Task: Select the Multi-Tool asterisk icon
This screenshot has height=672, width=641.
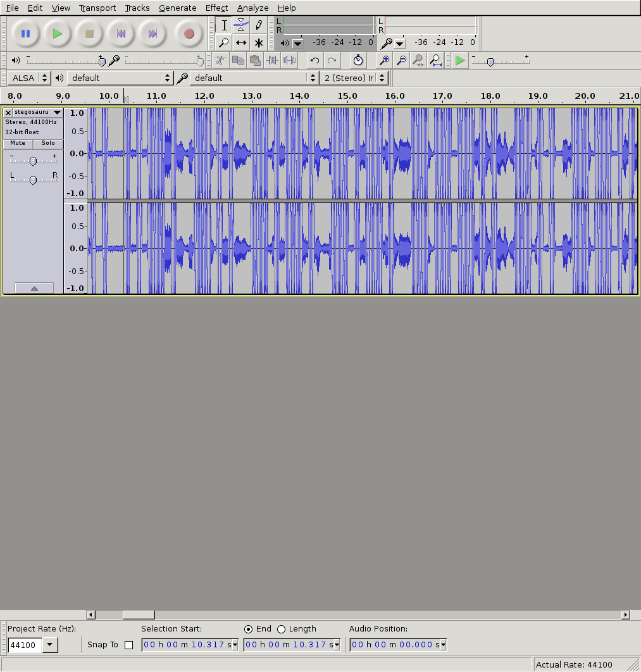Action: [259, 43]
